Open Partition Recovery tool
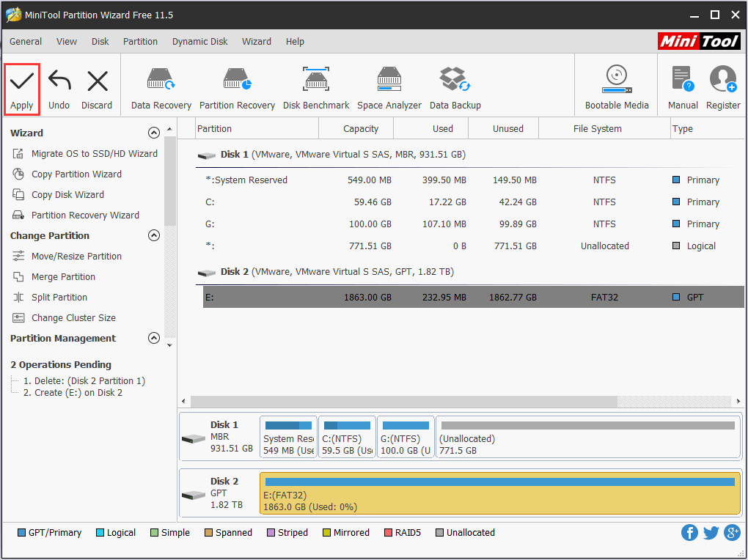This screenshot has height=560, width=748. [x=237, y=89]
